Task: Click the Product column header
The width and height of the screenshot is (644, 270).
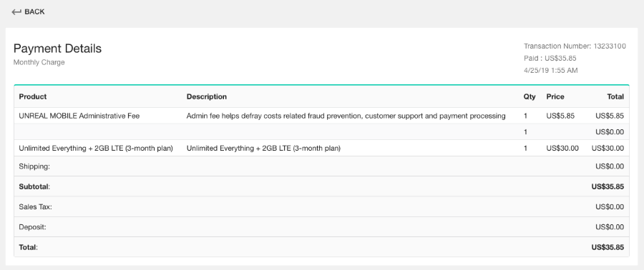Action: point(33,96)
